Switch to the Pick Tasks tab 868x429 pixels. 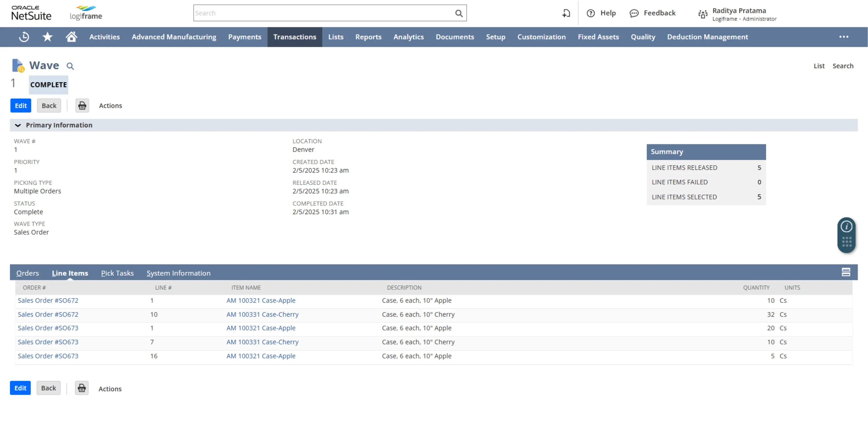pyautogui.click(x=117, y=273)
